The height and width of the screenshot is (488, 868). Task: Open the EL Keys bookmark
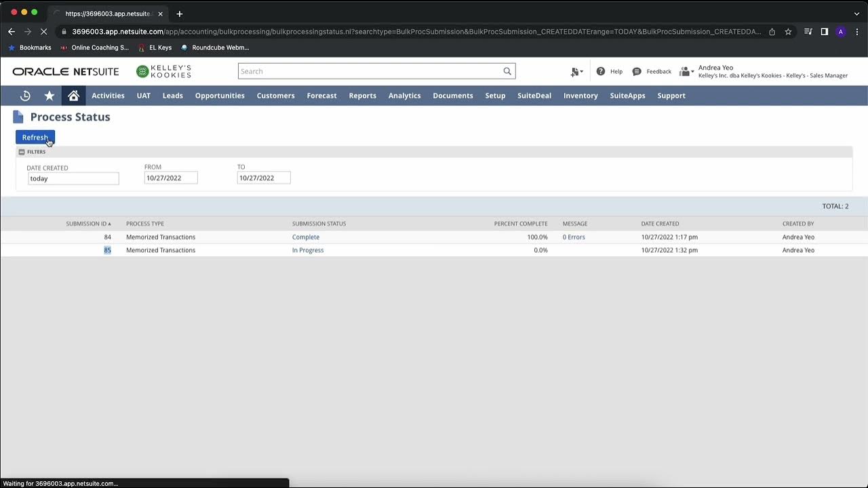click(x=155, y=47)
